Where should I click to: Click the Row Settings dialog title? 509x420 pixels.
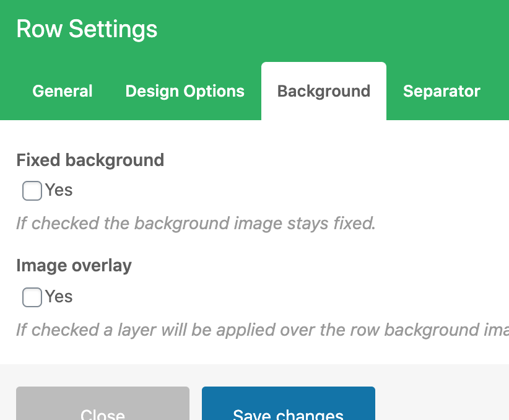87,29
